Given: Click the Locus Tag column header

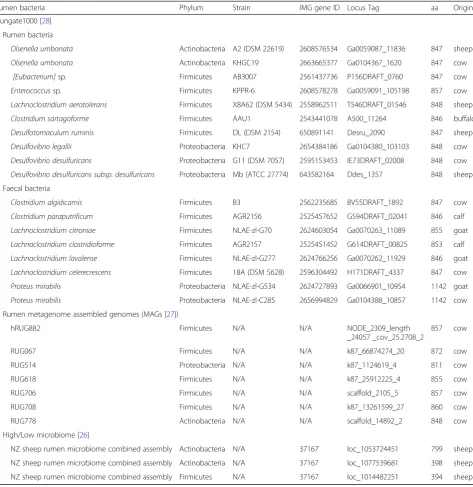Looking at the screenshot, I should [363, 8].
